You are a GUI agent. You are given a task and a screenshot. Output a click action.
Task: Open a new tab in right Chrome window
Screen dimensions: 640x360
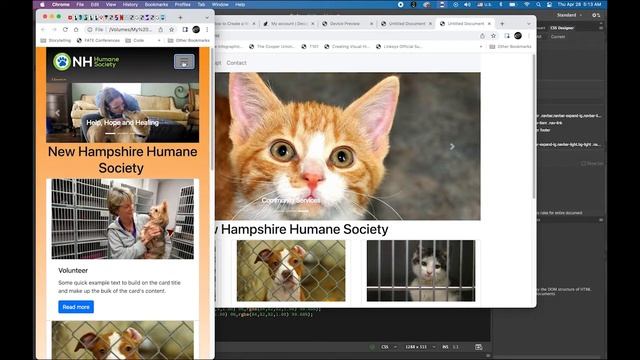pos(502,24)
